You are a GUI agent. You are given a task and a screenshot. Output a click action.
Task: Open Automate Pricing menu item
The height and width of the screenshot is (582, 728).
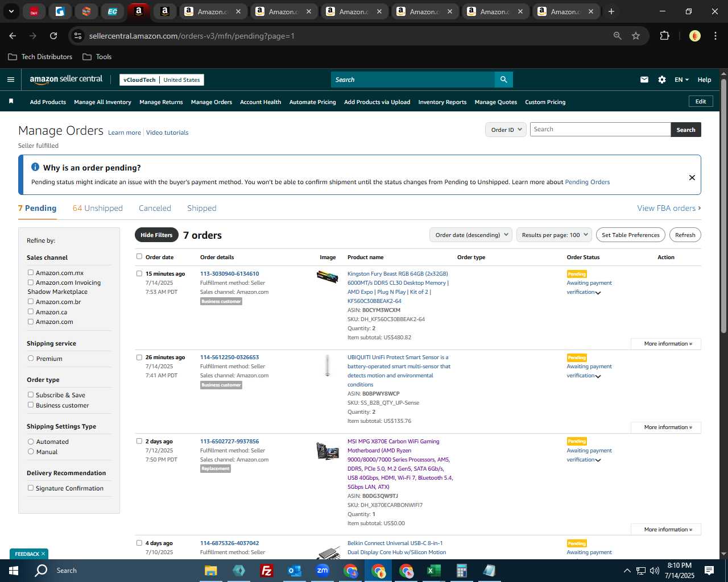(313, 102)
